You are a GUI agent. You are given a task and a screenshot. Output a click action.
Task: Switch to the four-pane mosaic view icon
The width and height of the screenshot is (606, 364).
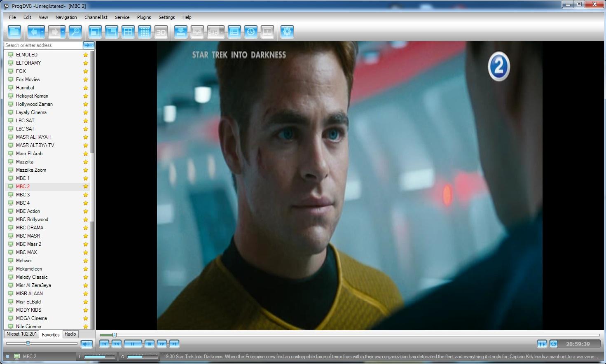click(x=128, y=32)
